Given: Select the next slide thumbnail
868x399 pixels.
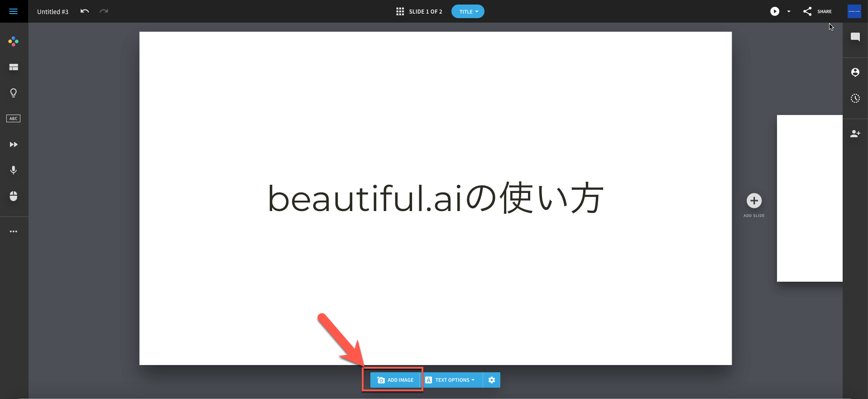Looking at the screenshot, I should [x=809, y=198].
